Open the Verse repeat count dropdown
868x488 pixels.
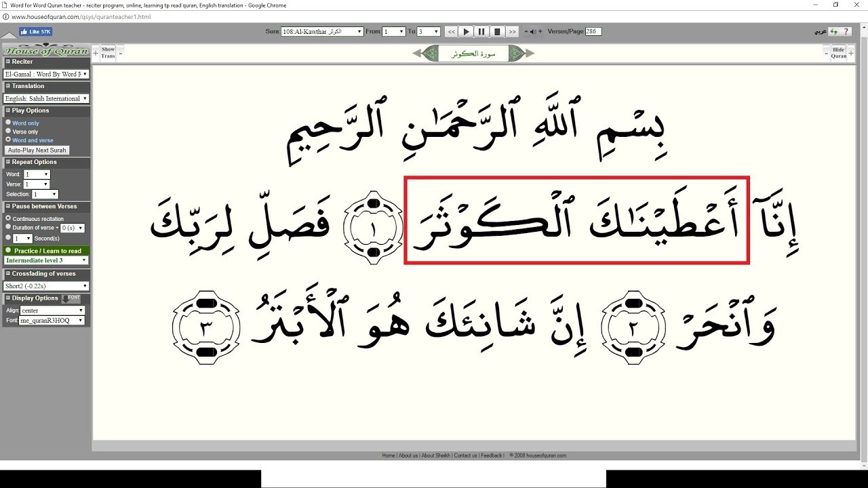point(37,184)
